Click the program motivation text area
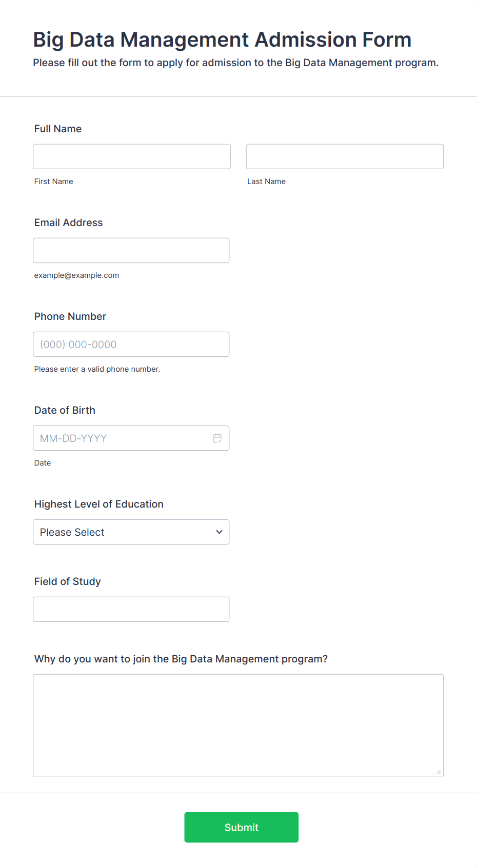The width and height of the screenshot is (477, 868). [239, 725]
